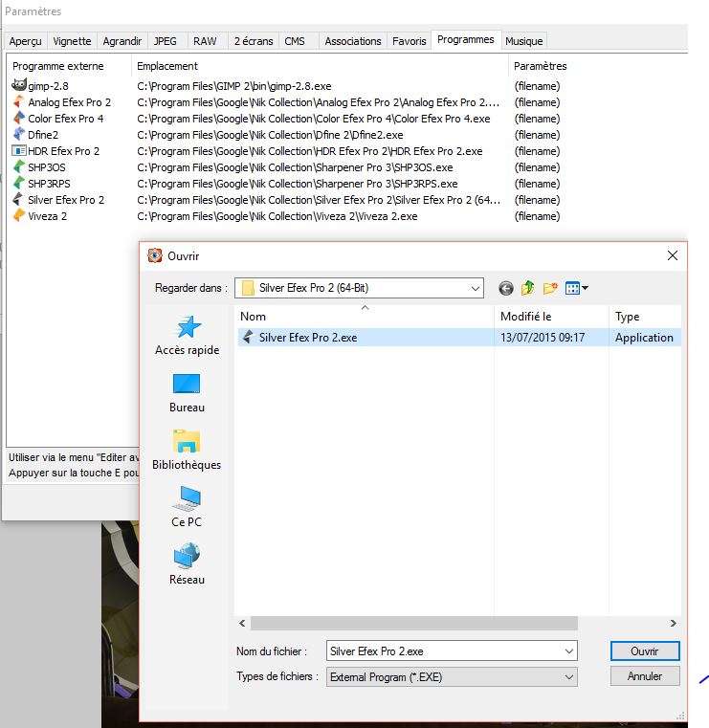The image size is (709, 728).
Task: Switch to the Associations tab
Action: [x=352, y=41]
